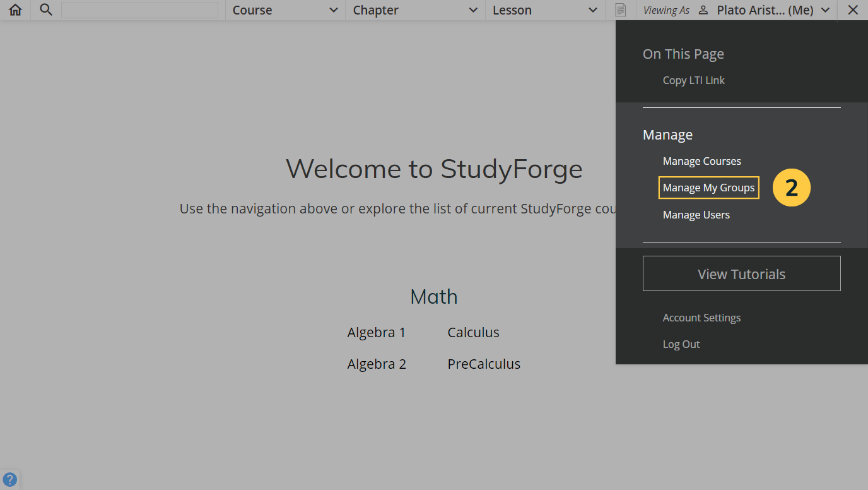
Task: Open Manage Users
Action: tap(696, 215)
